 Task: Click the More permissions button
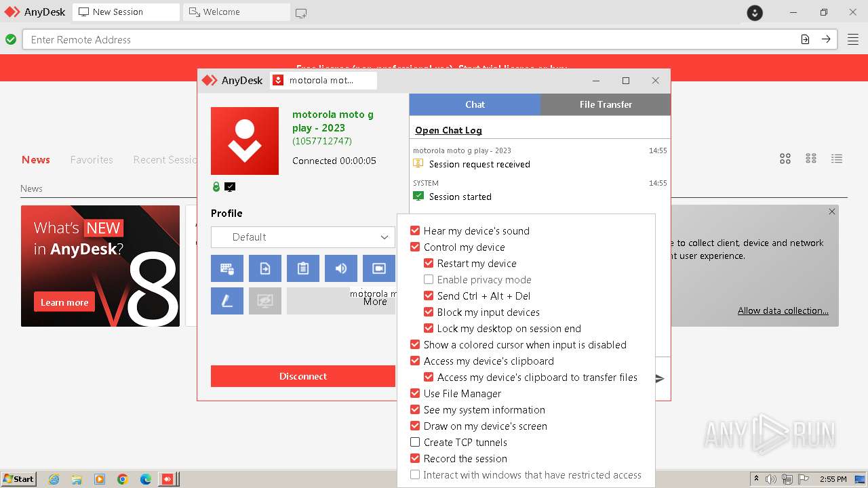coord(341,301)
